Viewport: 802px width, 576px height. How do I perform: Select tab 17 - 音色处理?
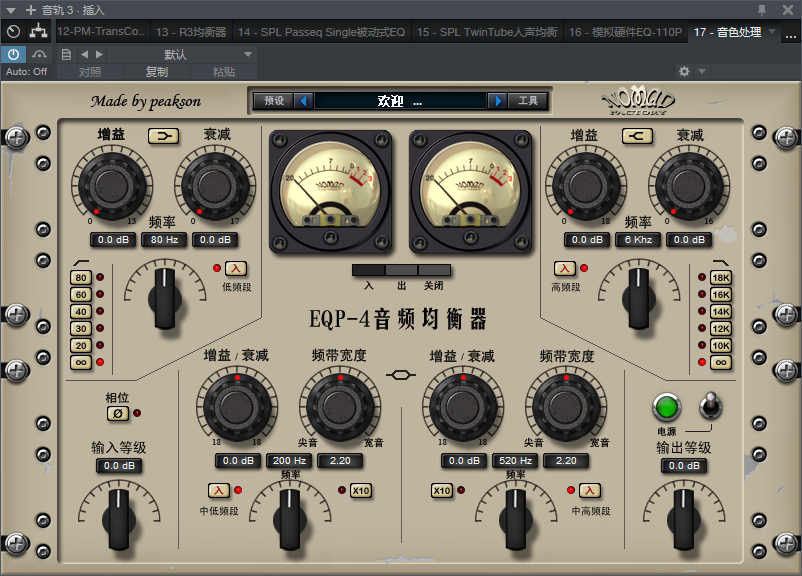[727, 32]
